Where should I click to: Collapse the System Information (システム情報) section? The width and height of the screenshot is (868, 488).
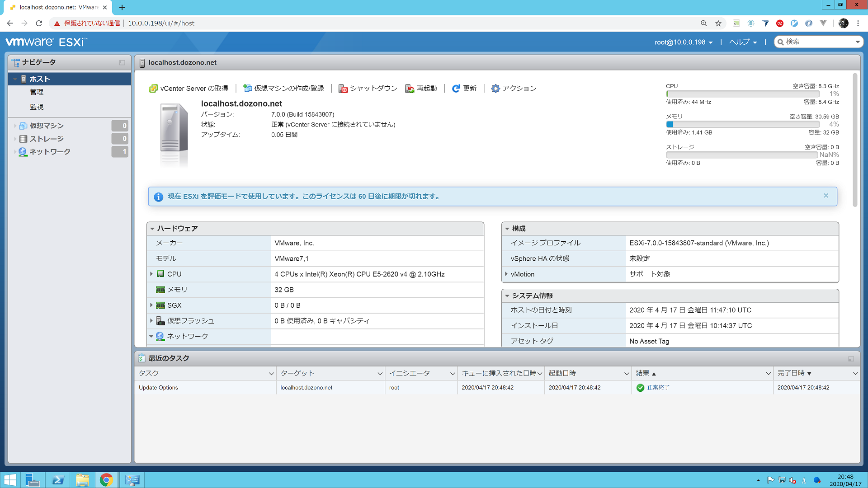pyautogui.click(x=507, y=296)
